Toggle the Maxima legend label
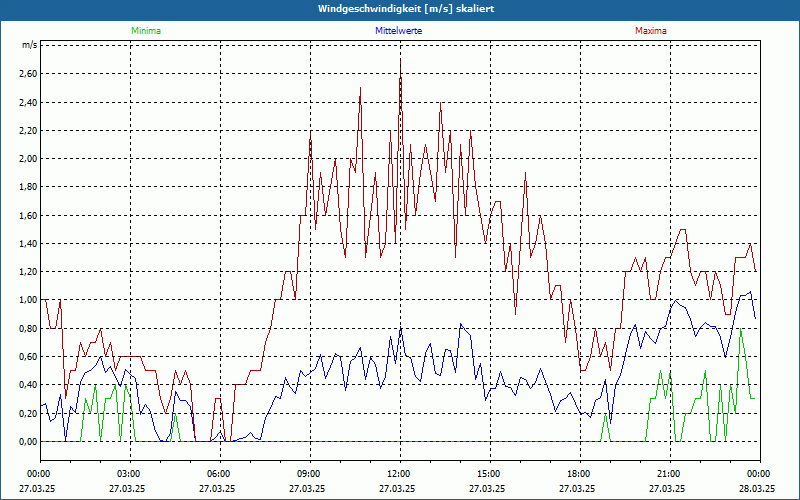This screenshot has width=800, height=500. [x=650, y=31]
